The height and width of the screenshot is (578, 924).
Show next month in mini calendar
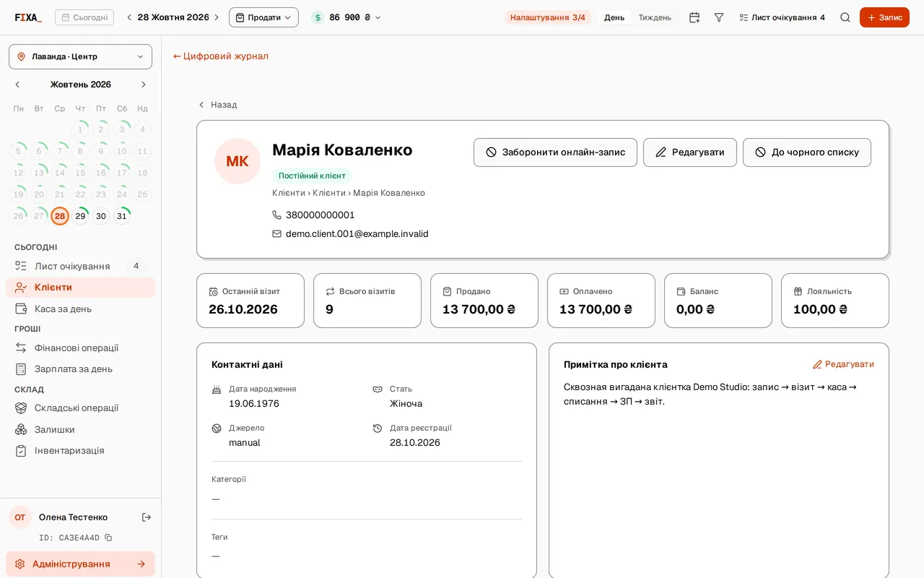[143, 85]
